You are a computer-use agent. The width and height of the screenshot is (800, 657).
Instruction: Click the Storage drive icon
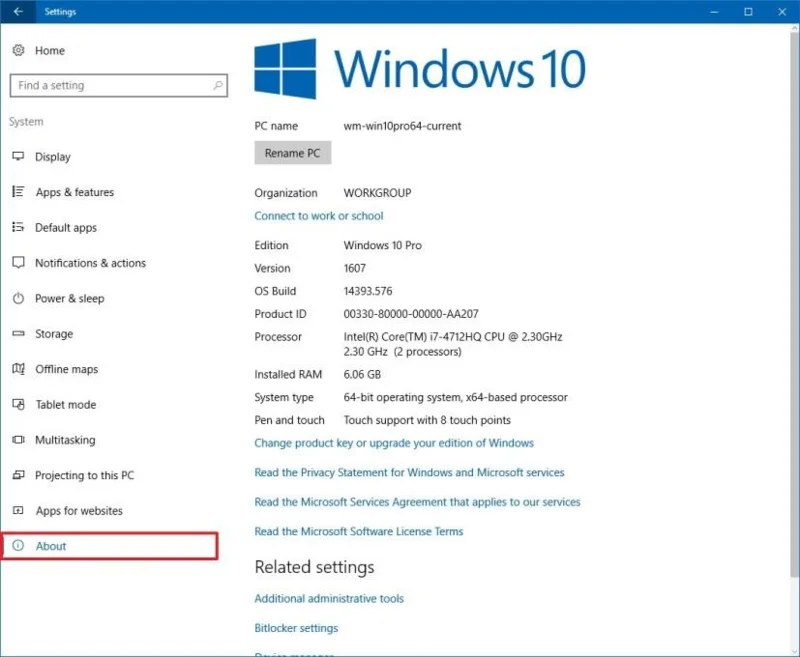coord(18,333)
